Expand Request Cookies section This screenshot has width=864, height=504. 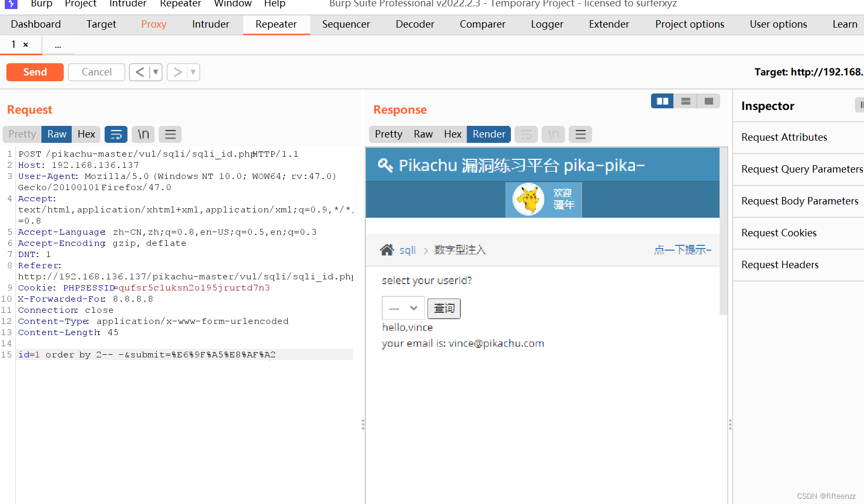[x=798, y=233]
